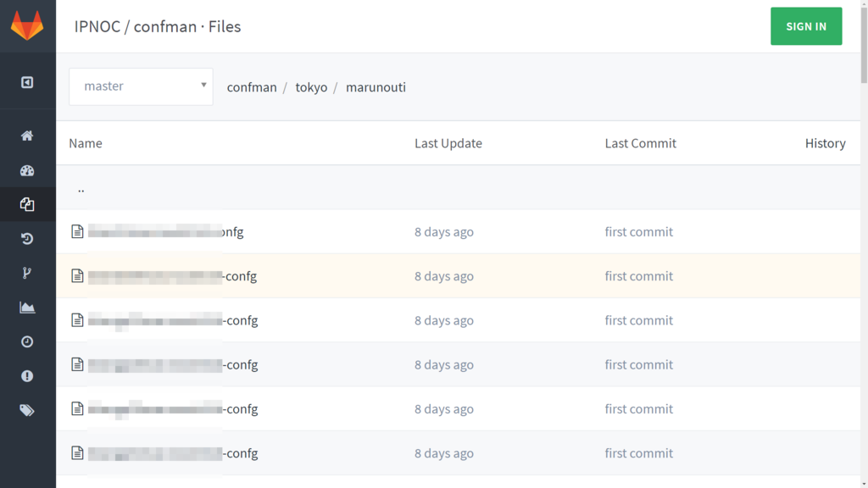The image size is (868, 488).
Task: Click '8 days ago' in first file row
Action: pos(444,231)
